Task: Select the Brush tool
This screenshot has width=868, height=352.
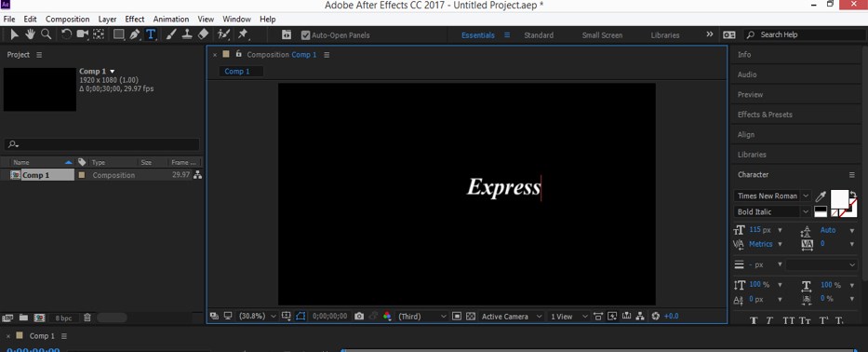Action: pos(171,34)
